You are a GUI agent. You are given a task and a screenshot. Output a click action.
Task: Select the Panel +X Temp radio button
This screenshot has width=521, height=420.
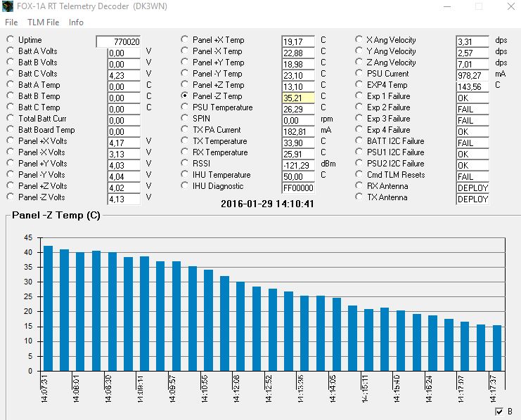pos(184,39)
